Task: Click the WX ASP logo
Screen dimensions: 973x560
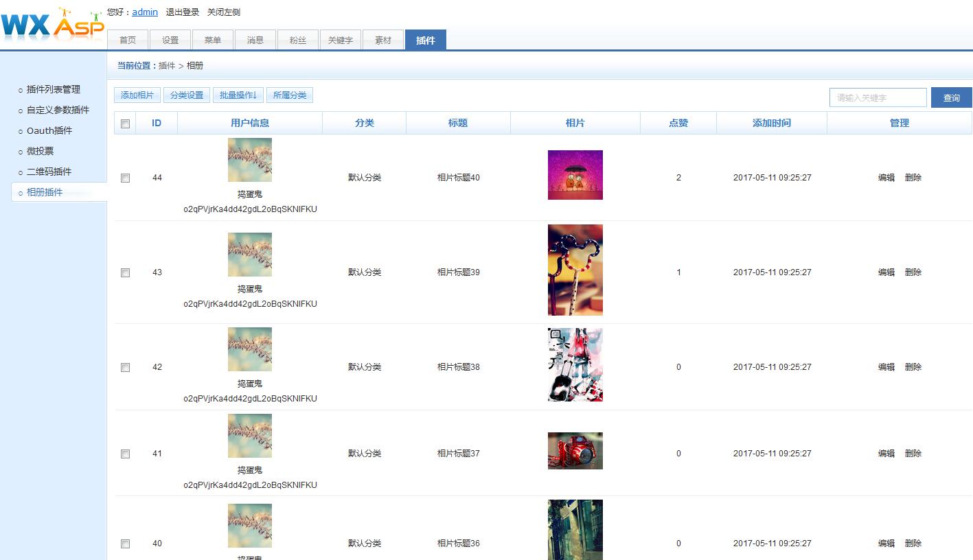Action: pyautogui.click(x=52, y=25)
